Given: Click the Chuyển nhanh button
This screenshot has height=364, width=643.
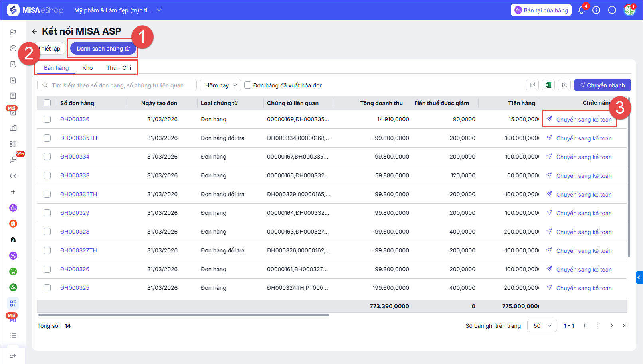Looking at the screenshot, I should (x=602, y=85).
